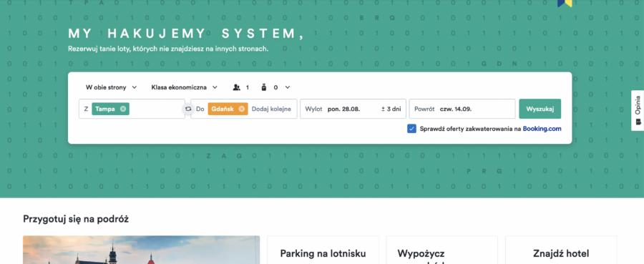The height and width of the screenshot is (264, 644).
Task: Open the Powrót return date field
Action: click(462, 109)
